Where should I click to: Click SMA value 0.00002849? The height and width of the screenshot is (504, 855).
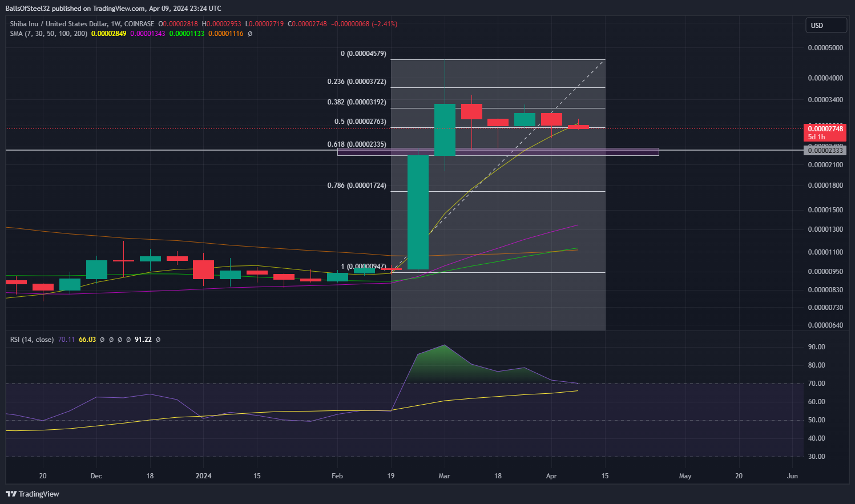(x=109, y=34)
